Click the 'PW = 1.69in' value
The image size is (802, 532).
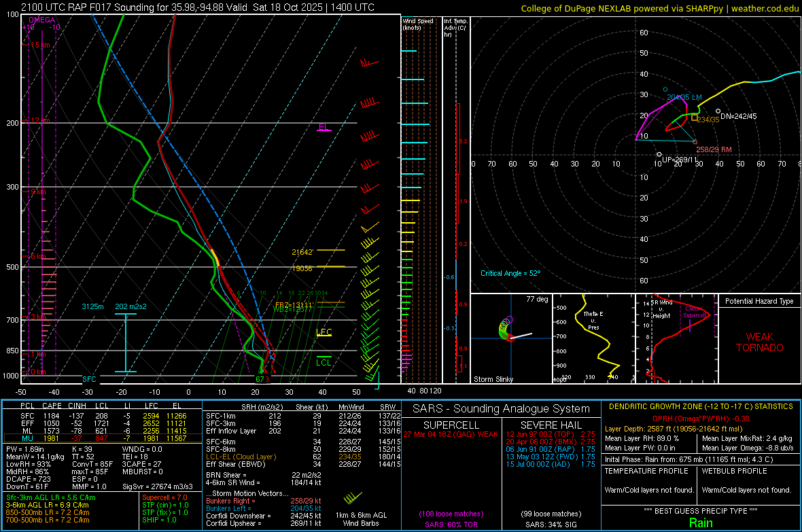pyautogui.click(x=26, y=449)
